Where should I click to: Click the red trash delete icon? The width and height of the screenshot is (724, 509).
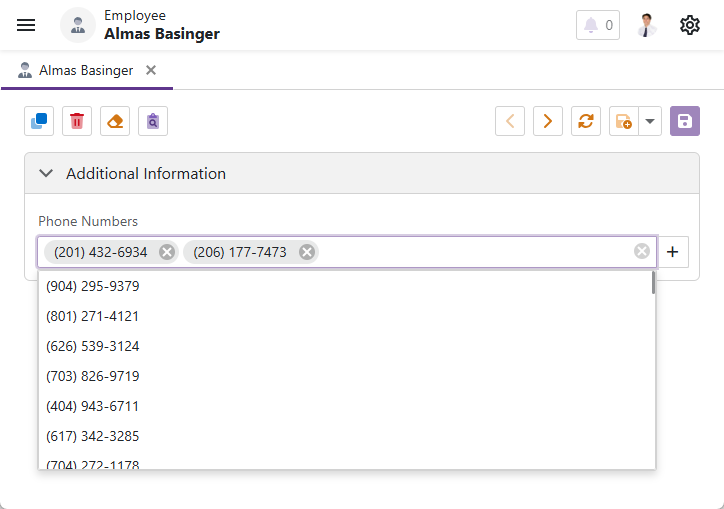click(77, 121)
